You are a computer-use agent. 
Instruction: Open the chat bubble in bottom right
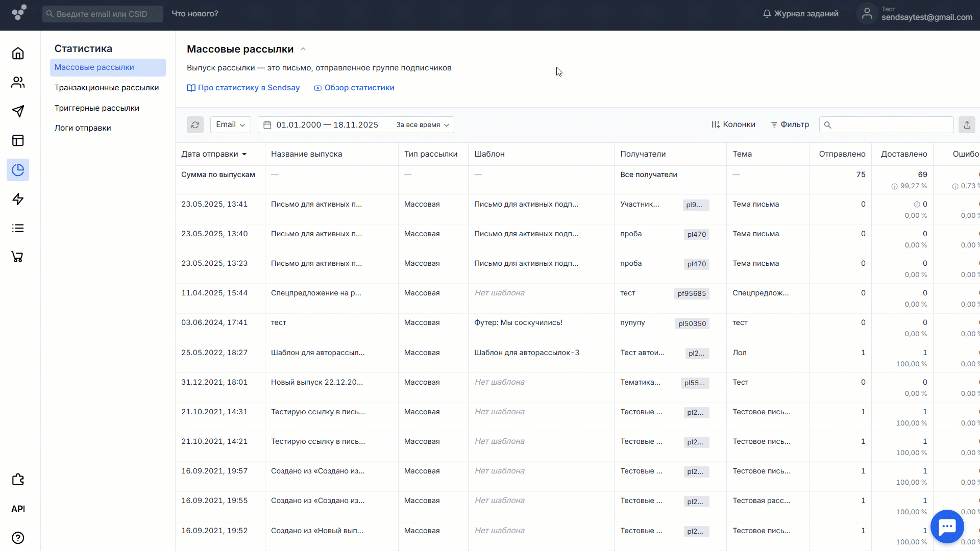coord(947,526)
